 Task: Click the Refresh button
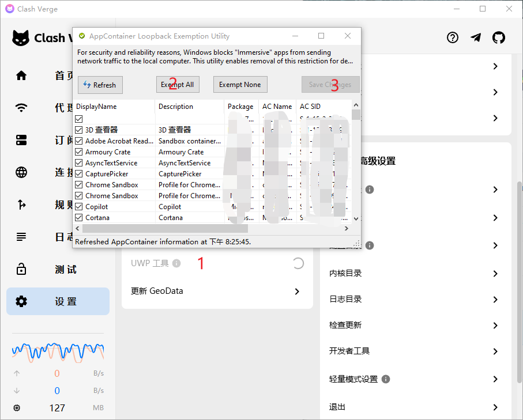(x=100, y=85)
